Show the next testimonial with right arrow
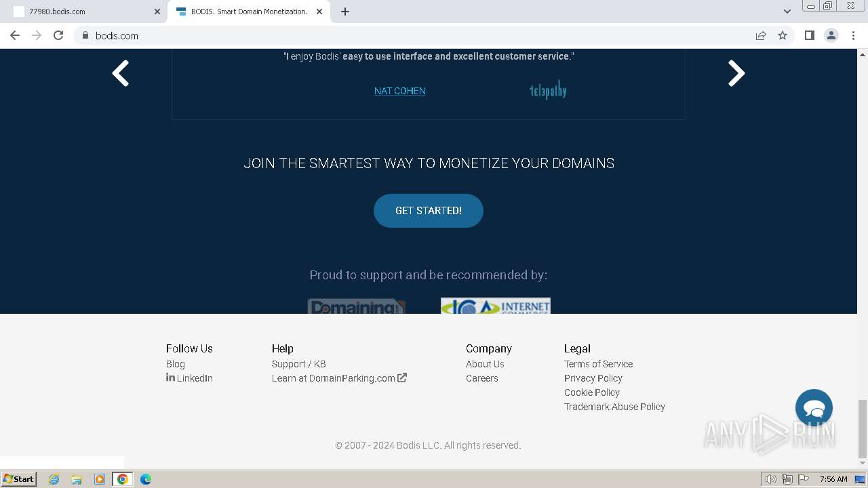 [x=736, y=73]
